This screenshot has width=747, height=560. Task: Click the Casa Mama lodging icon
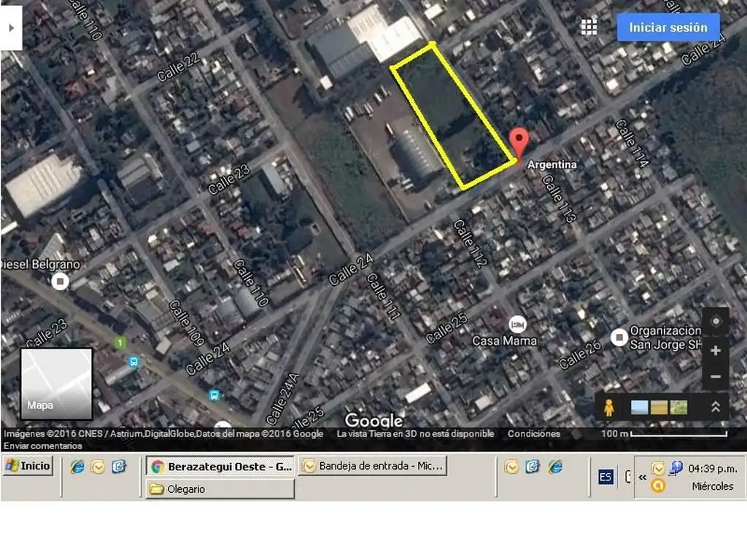[517, 324]
